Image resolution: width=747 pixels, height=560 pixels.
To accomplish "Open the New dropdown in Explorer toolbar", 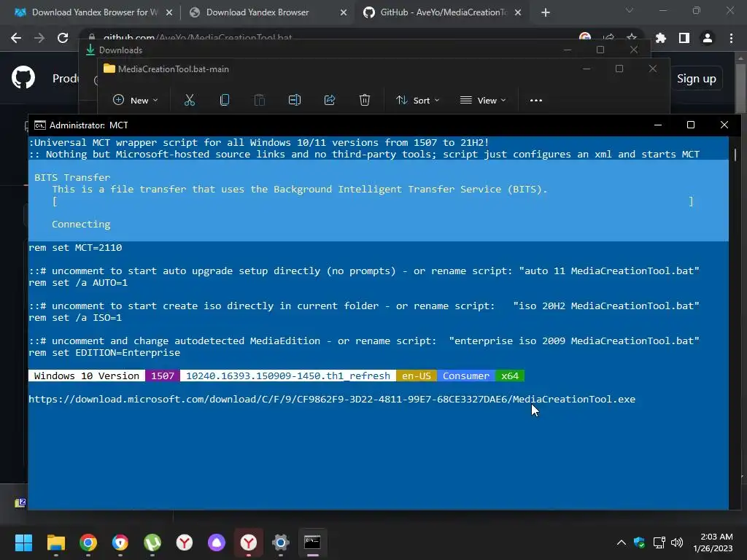I will coord(135,100).
